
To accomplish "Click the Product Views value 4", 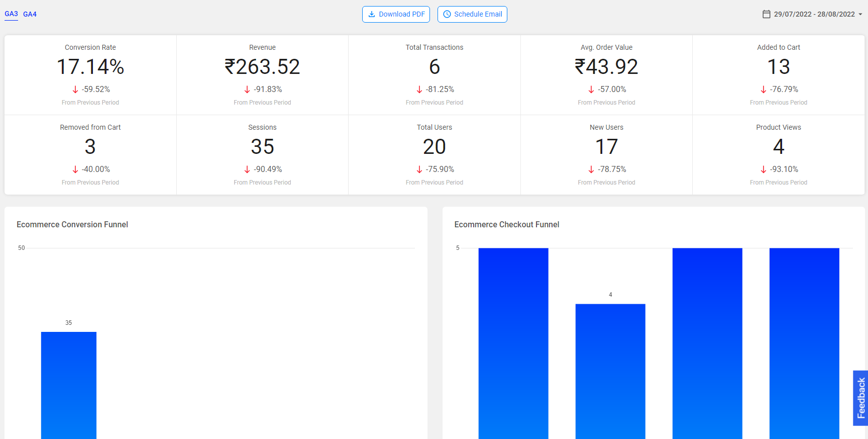I will click(779, 147).
